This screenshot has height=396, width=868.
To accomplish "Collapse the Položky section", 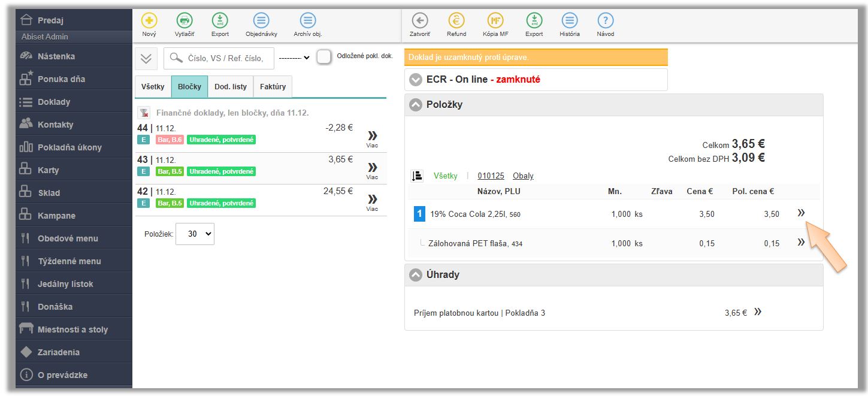I will 416,105.
